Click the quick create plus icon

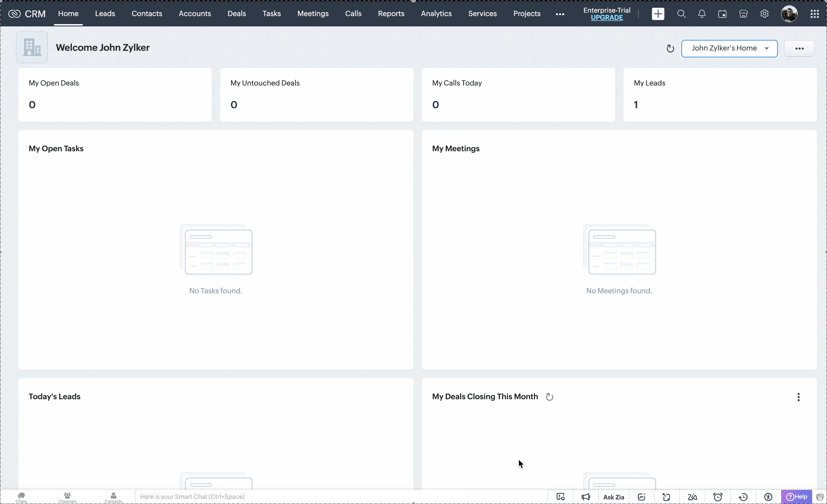(657, 14)
